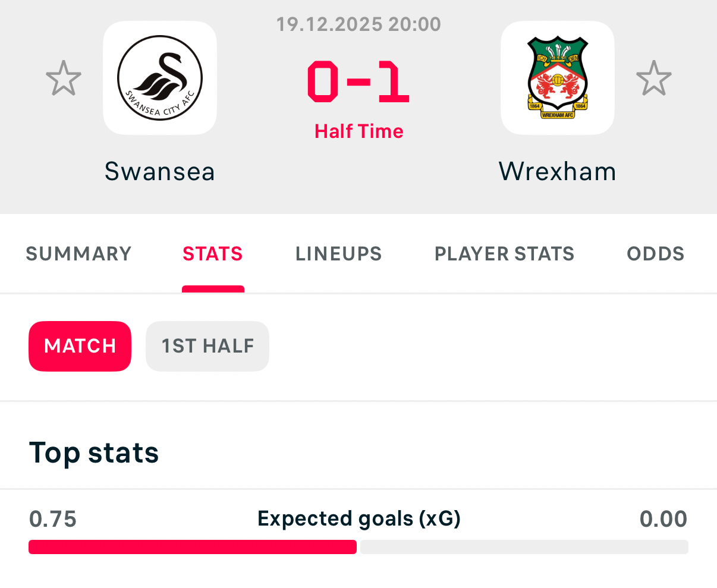This screenshot has height=588, width=717.
Task: Favorite Swansea with the star icon
Action: point(64,78)
